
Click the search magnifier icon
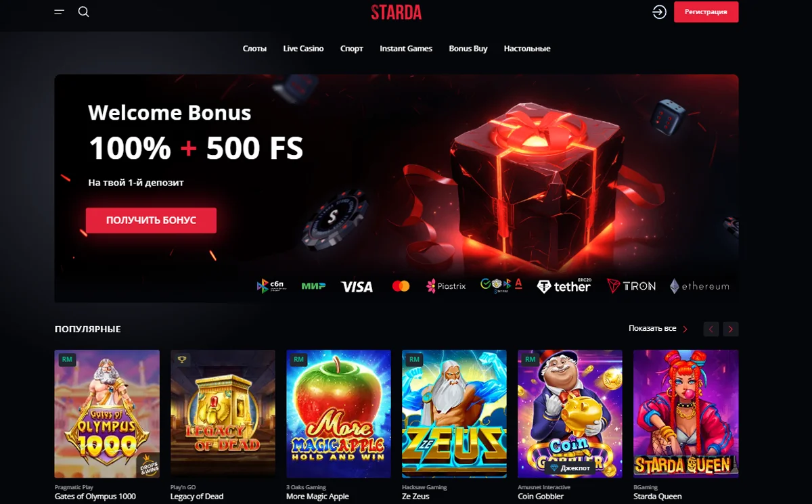tap(84, 12)
